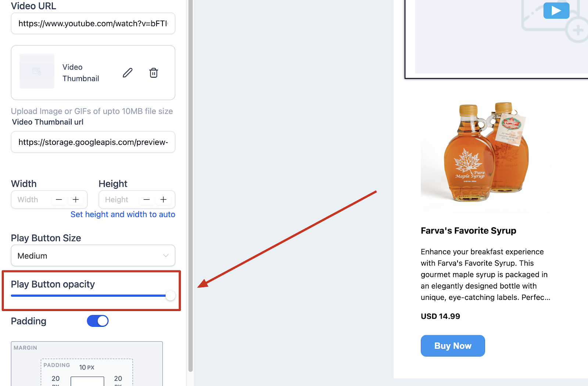Screen dimensions: 588x386
Task: Decrease width using the minus icon
Action: point(59,200)
